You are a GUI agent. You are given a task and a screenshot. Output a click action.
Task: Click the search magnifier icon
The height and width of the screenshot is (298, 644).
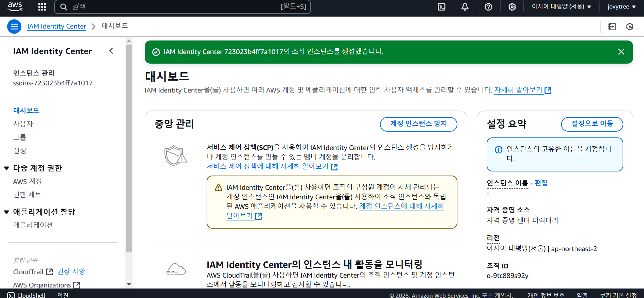pyautogui.click(x=64, y=7)
